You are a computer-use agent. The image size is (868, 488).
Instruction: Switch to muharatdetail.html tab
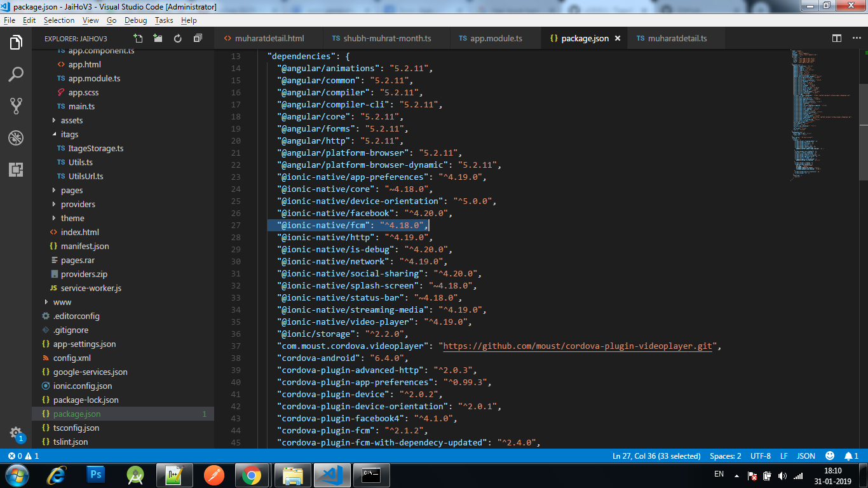[269, 38]
